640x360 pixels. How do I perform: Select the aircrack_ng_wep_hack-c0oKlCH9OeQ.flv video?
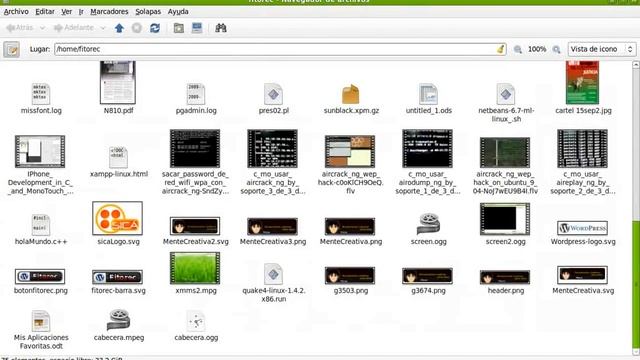pos(350,151)
